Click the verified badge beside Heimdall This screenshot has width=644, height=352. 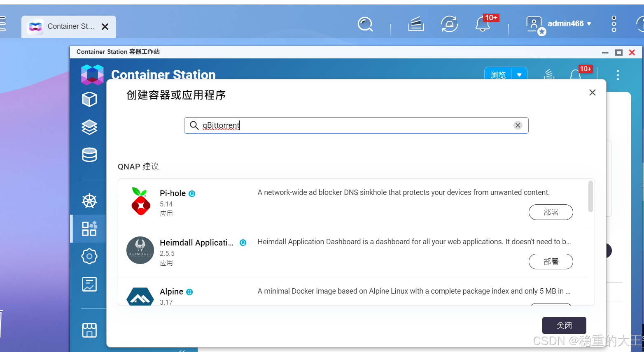tap(243, 243)
